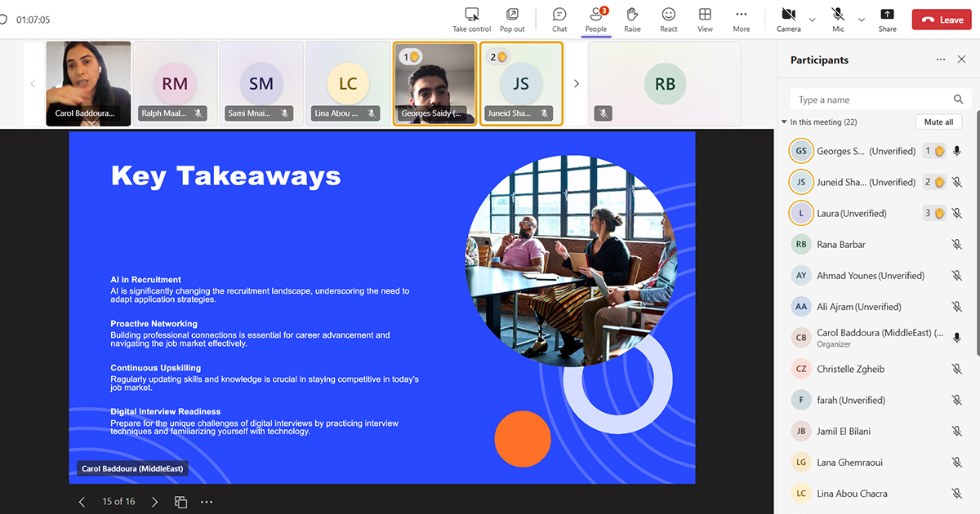Click the SM avatar tile for Sami

(x=261, y=83)
